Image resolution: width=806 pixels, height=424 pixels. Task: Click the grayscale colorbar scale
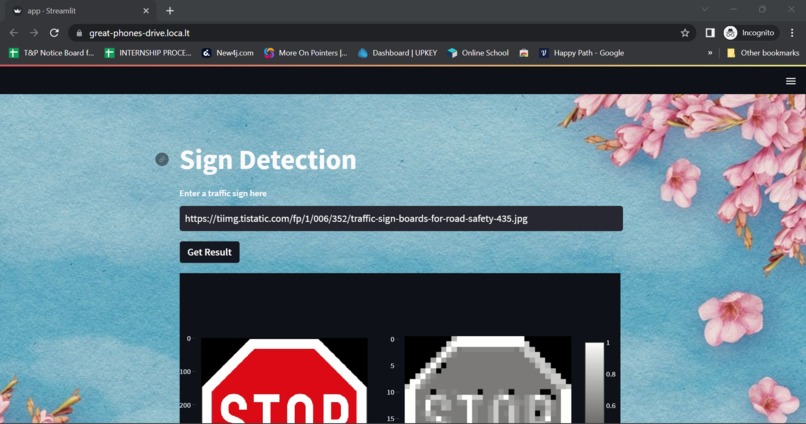coord(595,382)
